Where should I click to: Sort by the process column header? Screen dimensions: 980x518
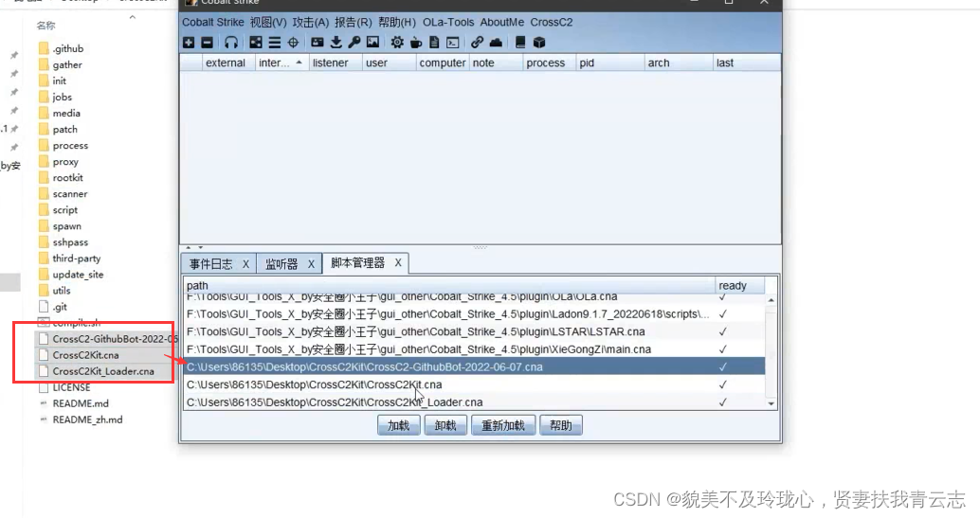549,63
